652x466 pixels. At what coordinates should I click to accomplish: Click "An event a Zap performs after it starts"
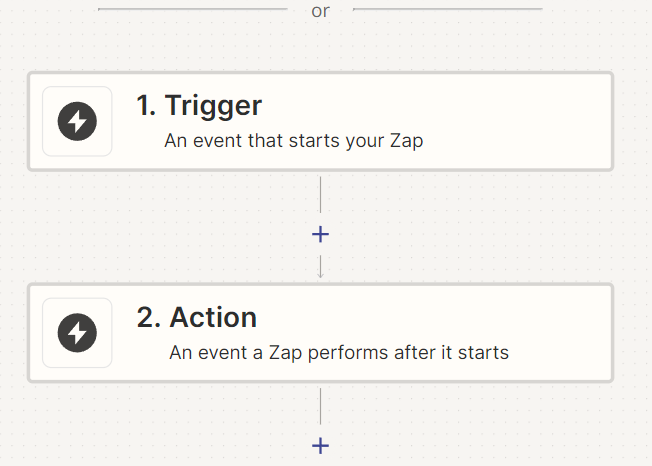[339, 352]
